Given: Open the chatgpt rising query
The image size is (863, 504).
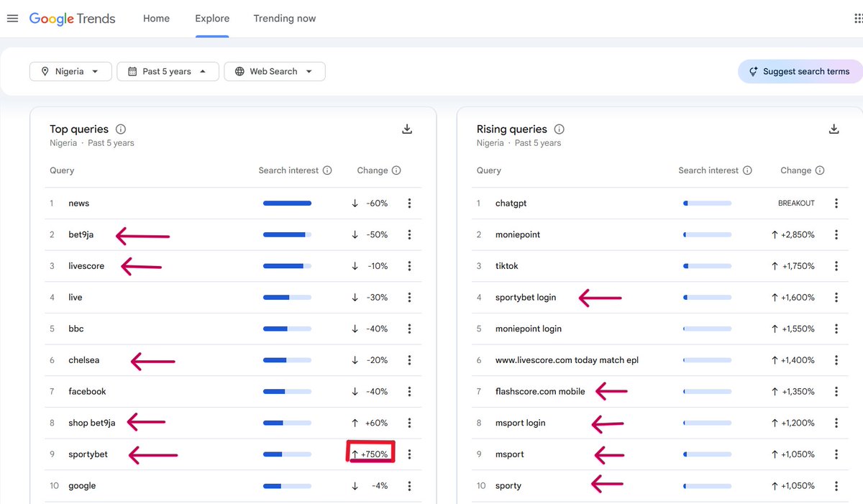Looking at the screenshot, I should (x=511, y=203).
